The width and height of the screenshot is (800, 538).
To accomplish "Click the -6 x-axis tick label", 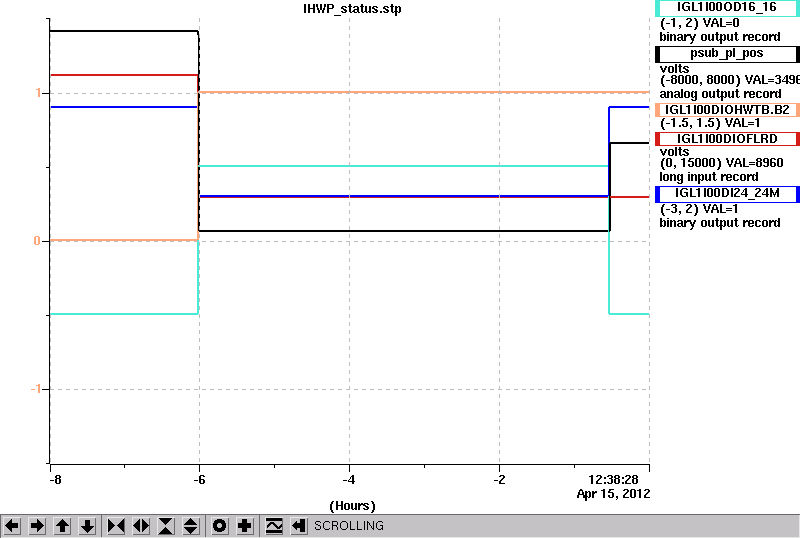I will click(x=199, y=480).
